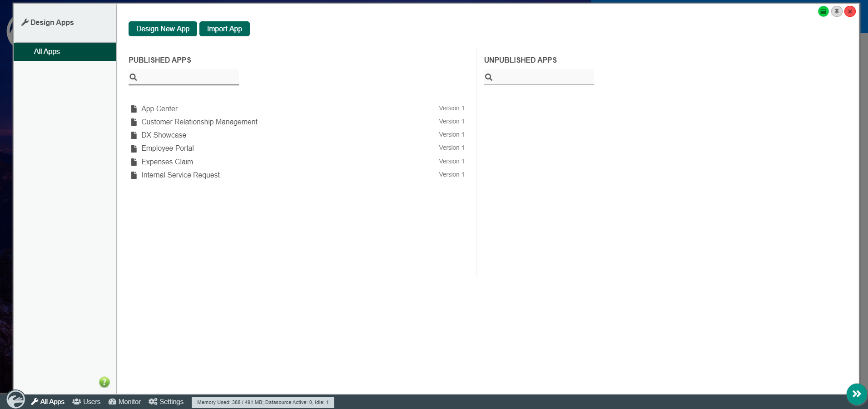Click Version 1 of DX Showcase
Image resolution: width=868 pixels, height=409 pixels.
pyautogui.click(x=451, y=134)
